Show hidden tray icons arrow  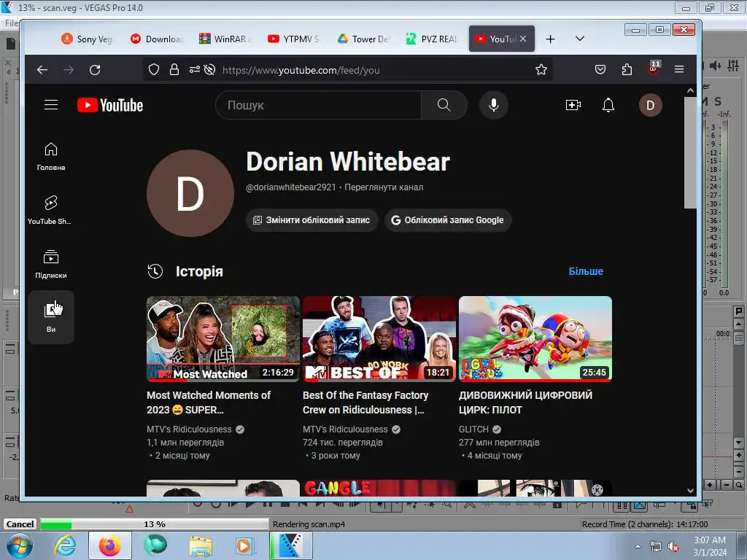pyautogui.click(x=638, y=546)
